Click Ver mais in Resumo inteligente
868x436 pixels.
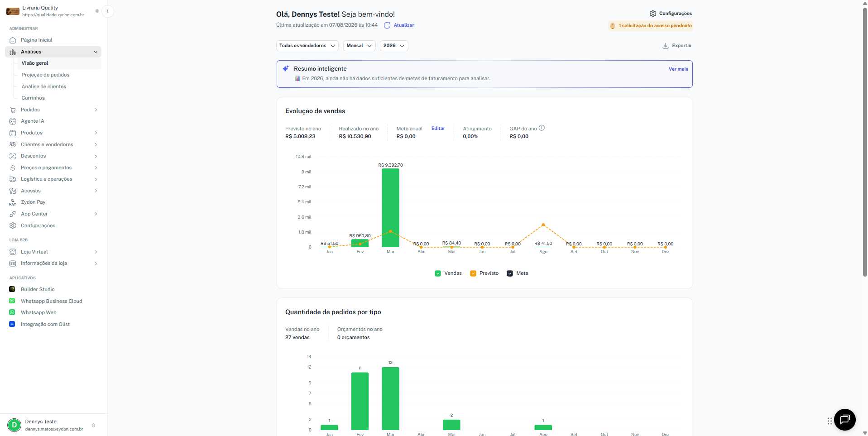click(678, 69)
